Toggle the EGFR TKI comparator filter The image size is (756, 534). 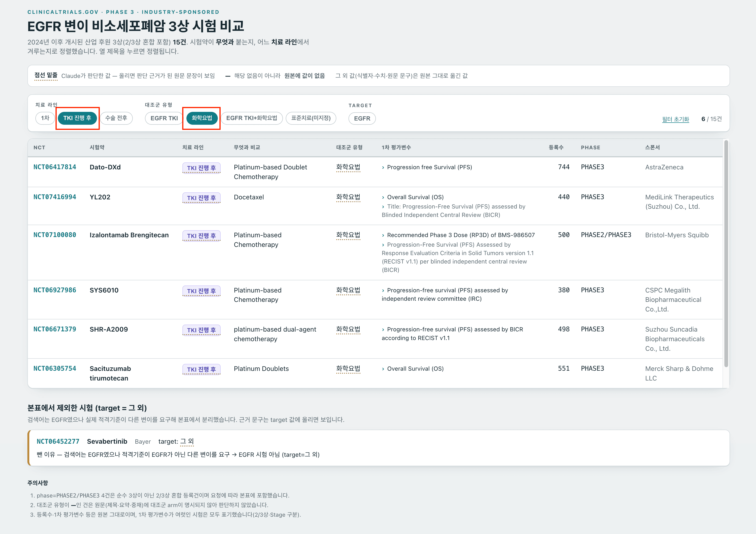[x=164, y=118]
